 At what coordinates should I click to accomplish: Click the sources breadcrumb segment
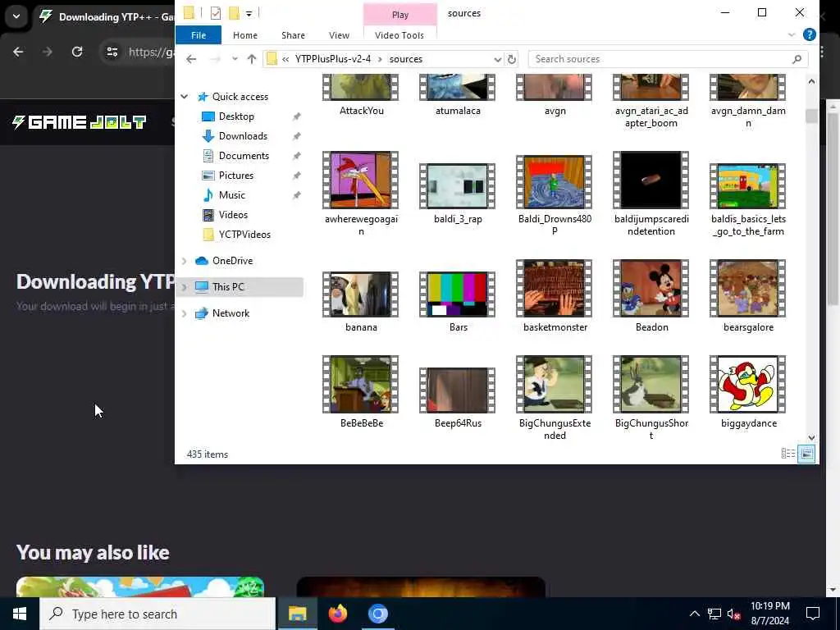pyautogui.click(x=405, y=59)
